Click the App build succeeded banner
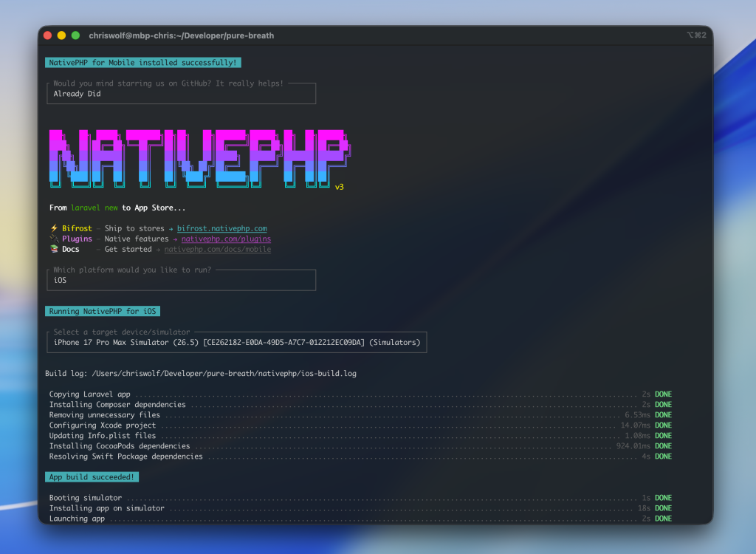The height and width of the screenshot is (554, 756). (x=92, y=476)
